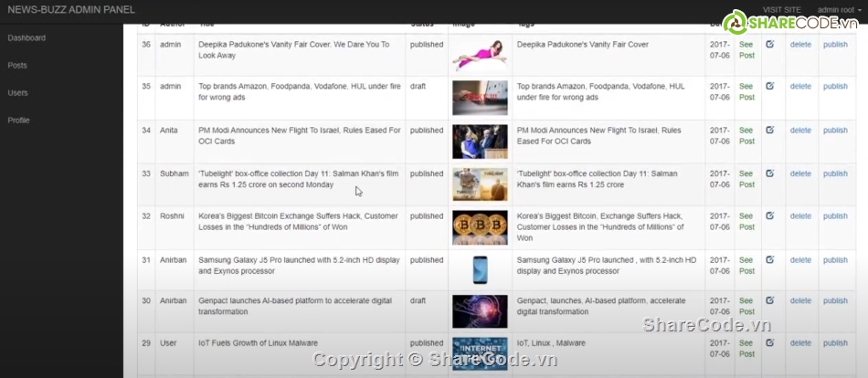The width and height of the screenshot is (868, 378).
Task: Click Deepika Padukone pink dress thumbnail
Action: [480, 55]
